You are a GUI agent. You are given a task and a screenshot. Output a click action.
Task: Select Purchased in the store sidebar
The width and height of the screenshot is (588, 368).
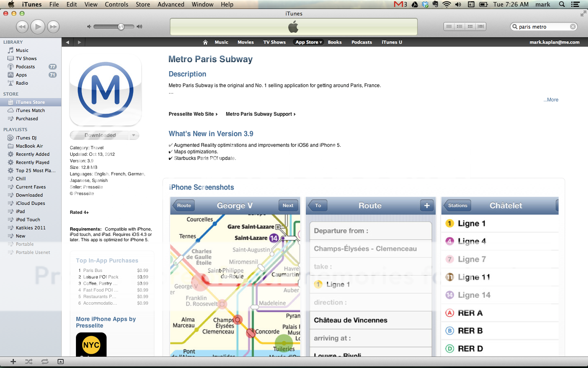(x=31, y=119)
